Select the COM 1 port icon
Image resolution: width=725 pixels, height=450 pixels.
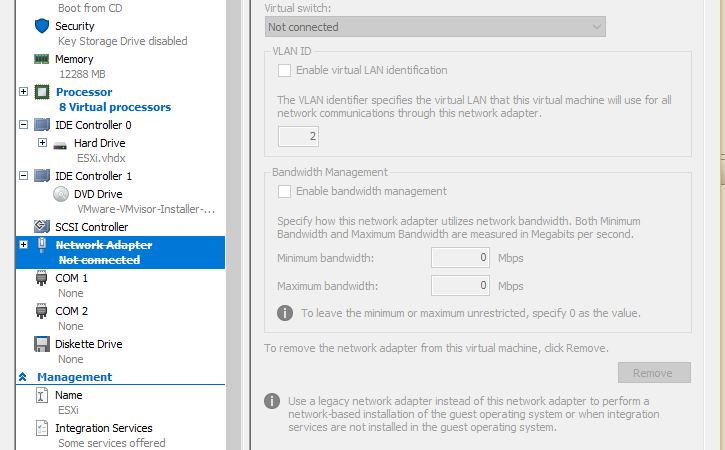click(x=42, y=278)
